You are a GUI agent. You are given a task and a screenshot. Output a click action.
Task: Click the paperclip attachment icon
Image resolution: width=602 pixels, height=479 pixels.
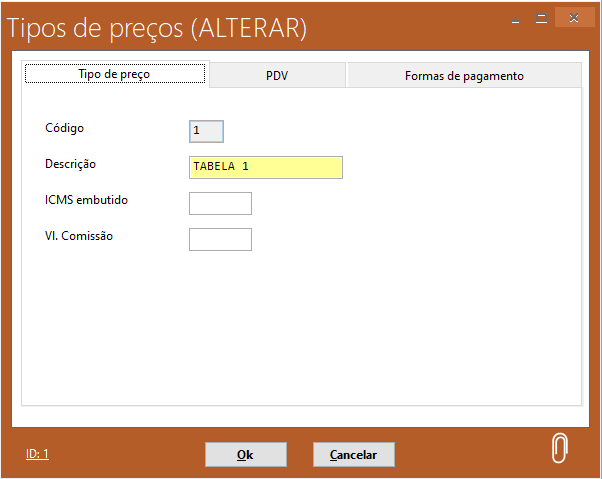point(560,448)
